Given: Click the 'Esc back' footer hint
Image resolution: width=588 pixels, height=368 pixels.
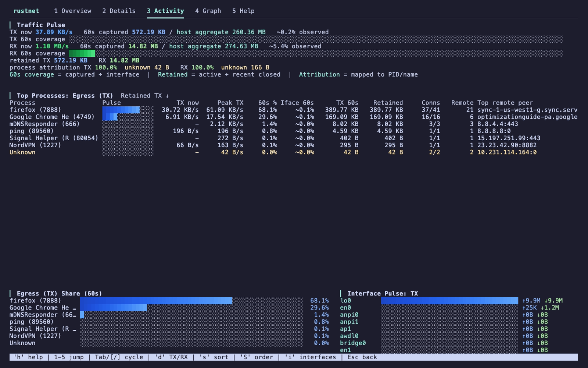Looking at the screenshot, I should 362,357.
